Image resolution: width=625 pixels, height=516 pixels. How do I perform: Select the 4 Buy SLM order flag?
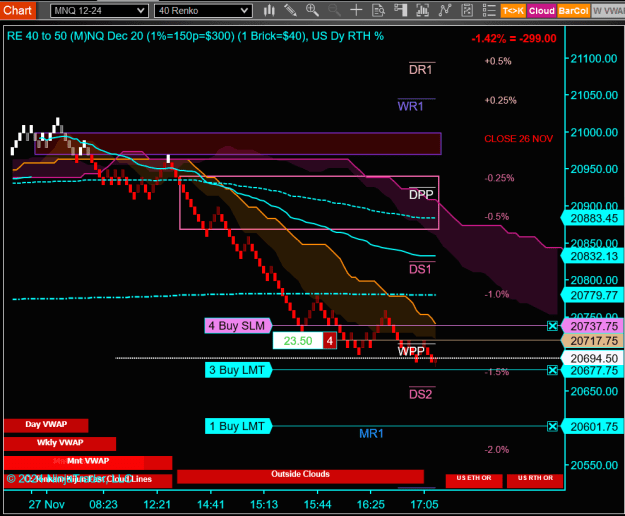238,326
